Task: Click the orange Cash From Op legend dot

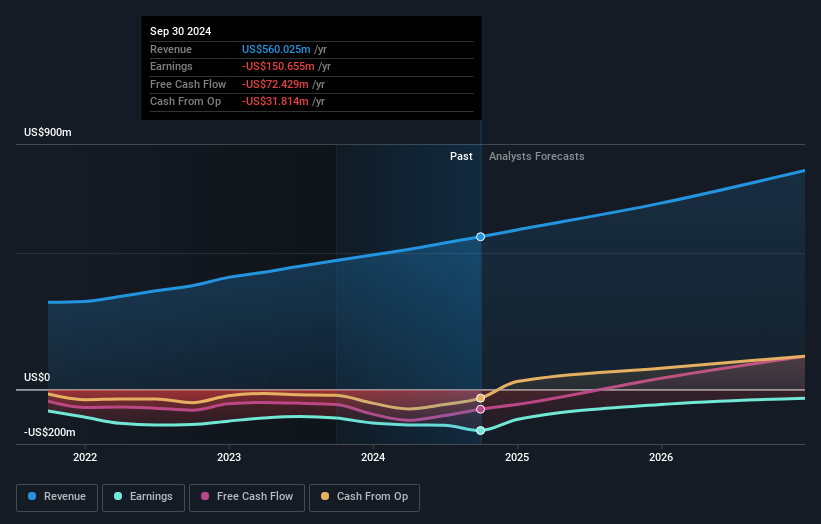Action: [x=325, y=496]
